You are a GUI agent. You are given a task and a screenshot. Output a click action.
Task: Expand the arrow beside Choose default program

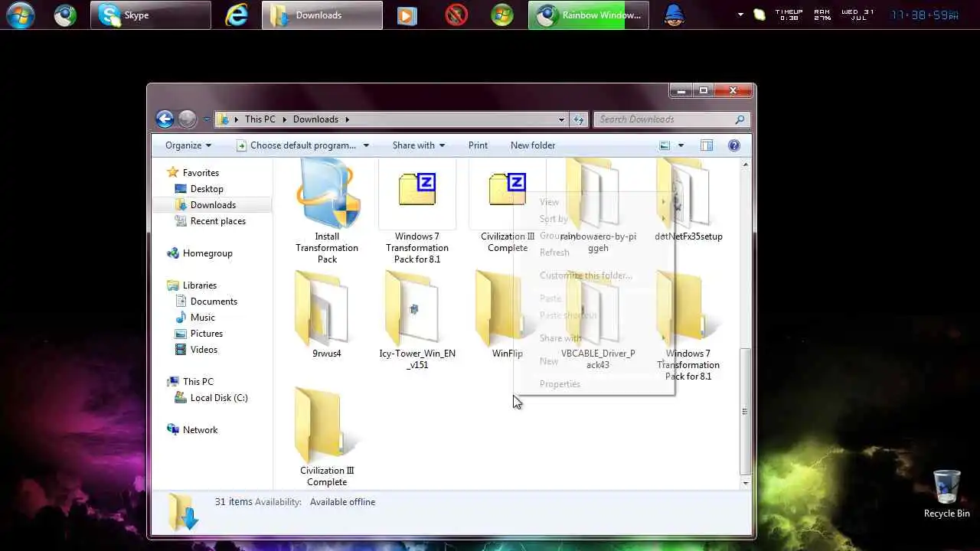click(x=366, y=145)
